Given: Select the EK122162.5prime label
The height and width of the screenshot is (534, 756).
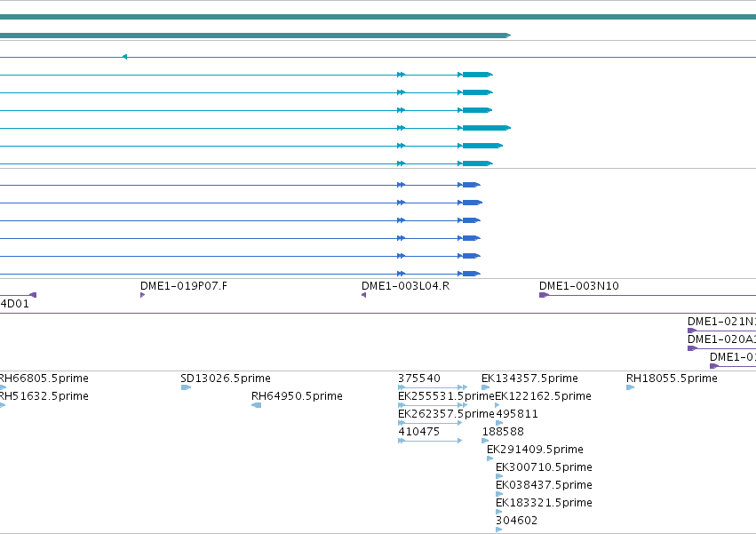Looking at the screenshot, I should (x=544, y=396).
